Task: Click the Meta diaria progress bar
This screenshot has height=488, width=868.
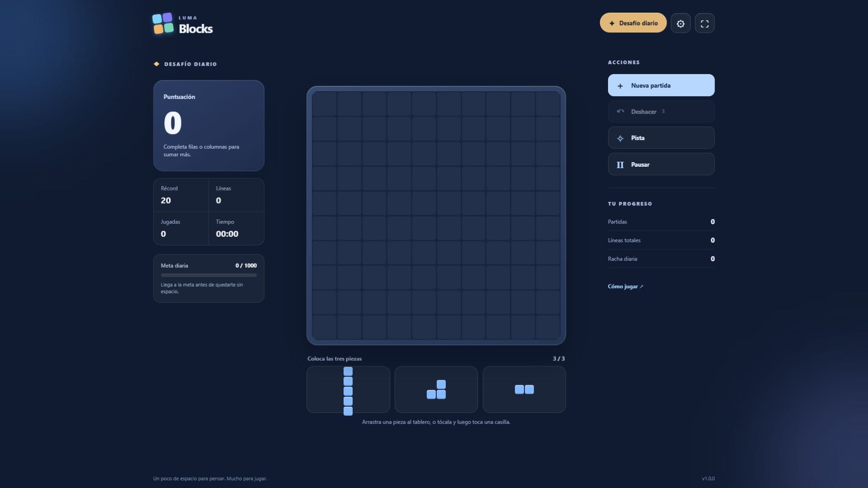Action: (209, 275)
